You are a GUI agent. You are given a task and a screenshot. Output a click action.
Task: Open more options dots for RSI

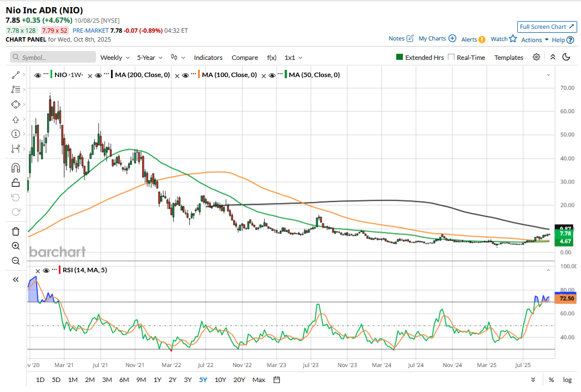(54, 270)
